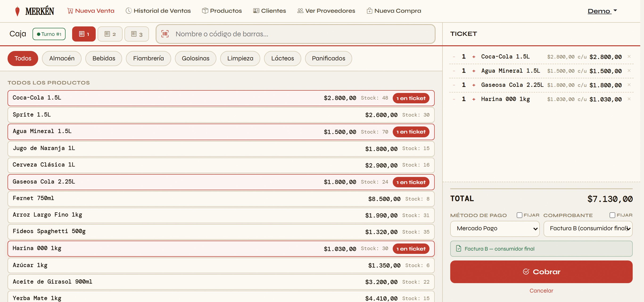This screenshot has width=644, height=302.
Task: Focus the product name or barcode search field
Action: [x=296, y=34]
